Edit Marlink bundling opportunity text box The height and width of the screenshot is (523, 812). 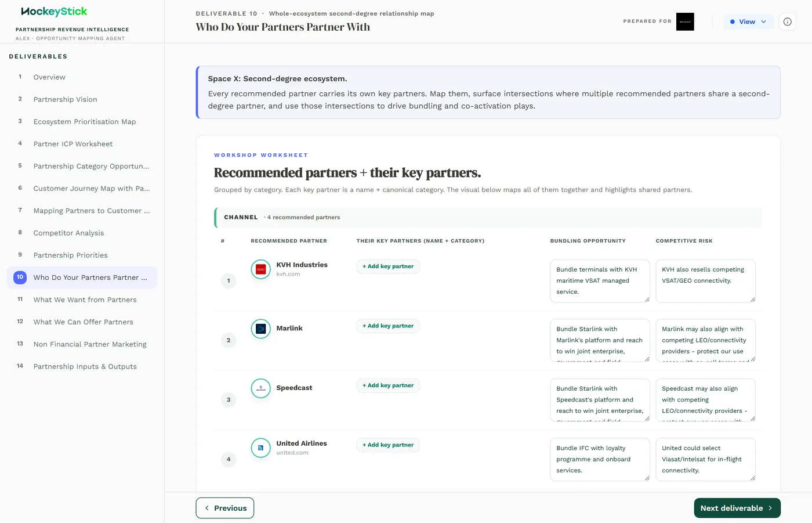(600, 340)
